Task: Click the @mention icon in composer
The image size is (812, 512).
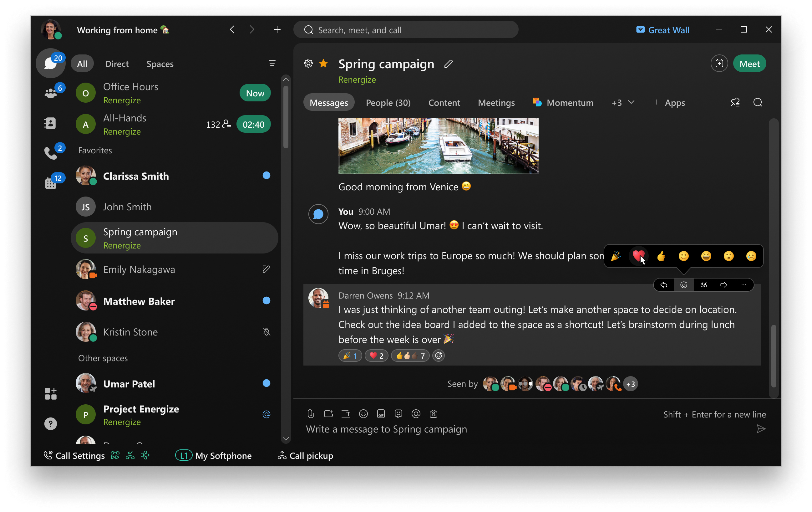Action: point(416,414)
